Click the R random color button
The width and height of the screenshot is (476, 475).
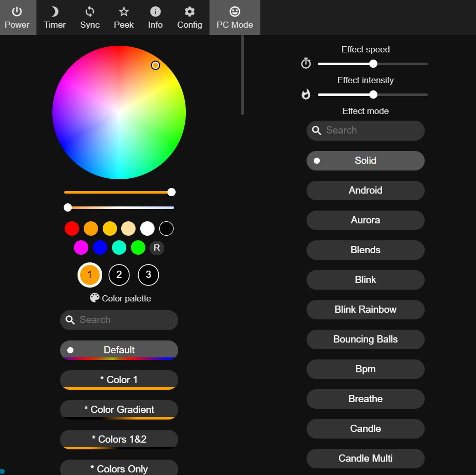(x=157, y=248)
